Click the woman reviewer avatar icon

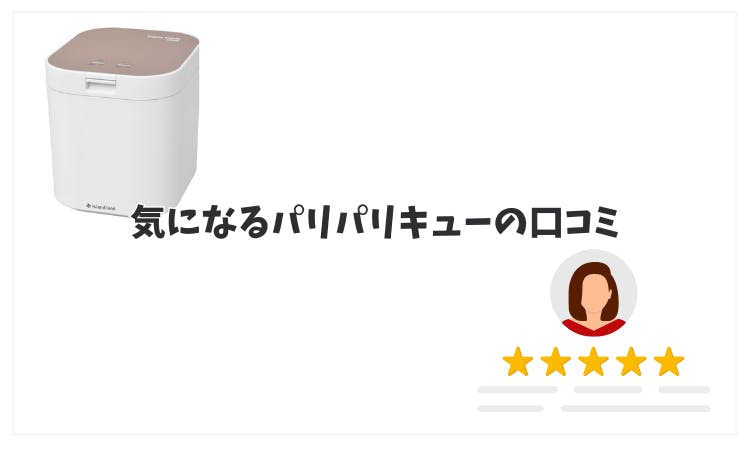(x=593, y=293)
